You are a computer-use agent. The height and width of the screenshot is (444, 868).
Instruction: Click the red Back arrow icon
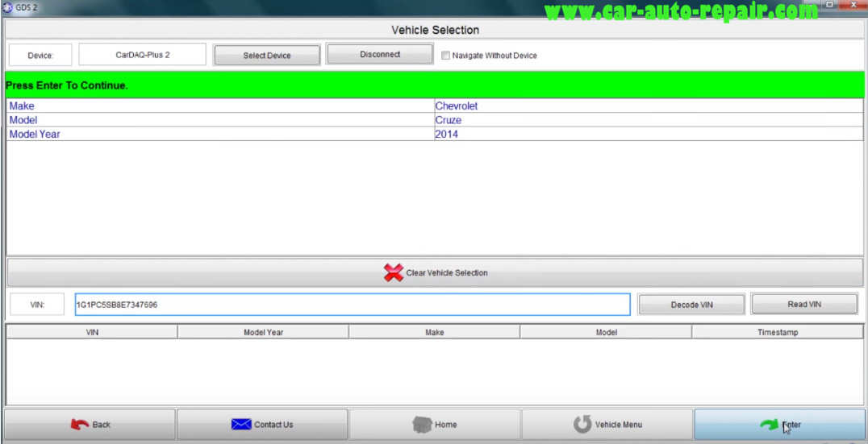click(80, 425)
